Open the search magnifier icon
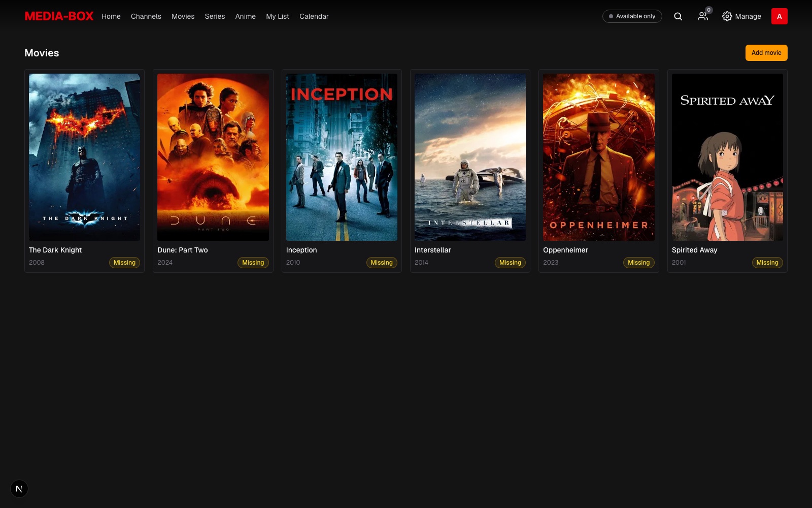Screen dimensions: 812x508 [x=678, y=16]
